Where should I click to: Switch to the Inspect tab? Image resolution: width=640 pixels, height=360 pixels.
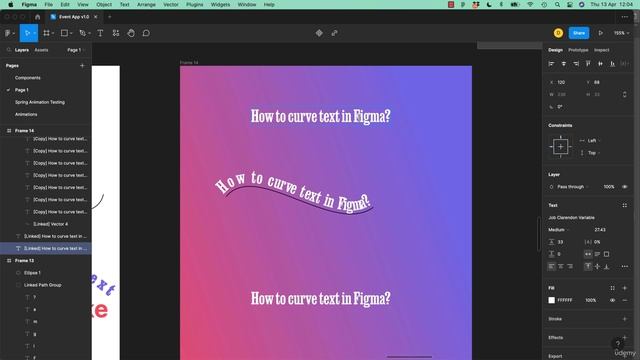click(601, 50)
